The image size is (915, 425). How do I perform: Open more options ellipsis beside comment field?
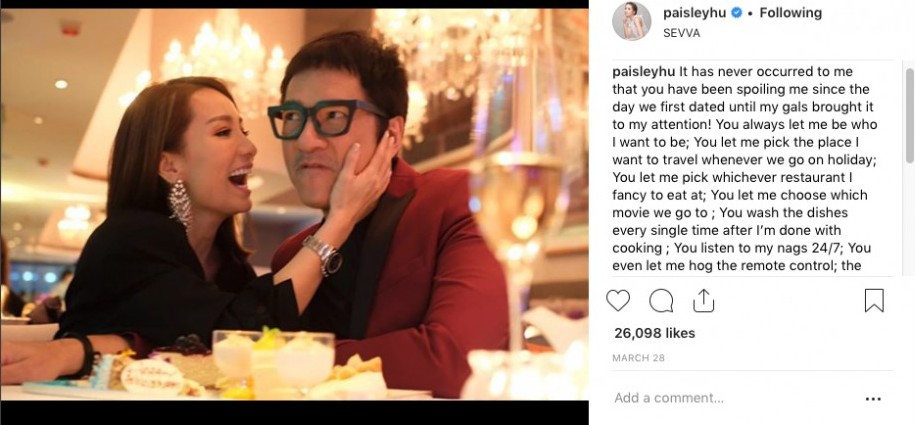coord(873,398)
